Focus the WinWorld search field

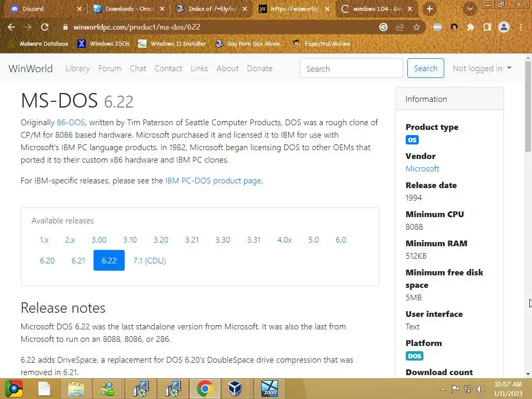pyautogui.click(x=351, y=68)
